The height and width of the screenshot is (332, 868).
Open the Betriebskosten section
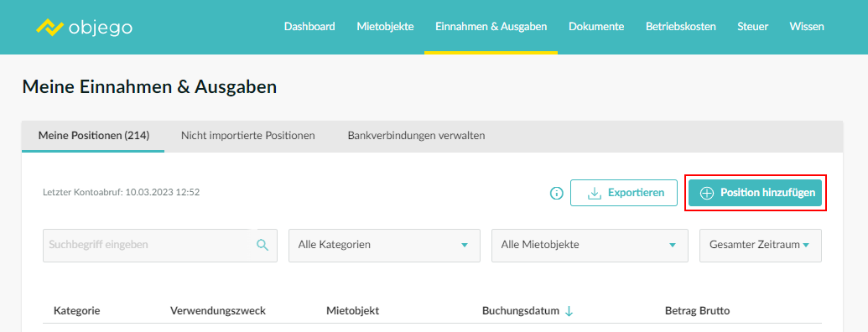680,27
